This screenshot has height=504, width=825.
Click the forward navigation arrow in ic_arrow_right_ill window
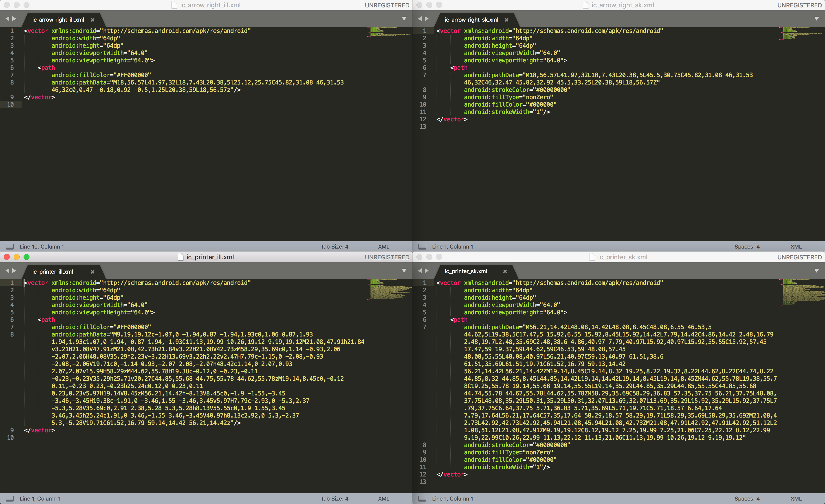point(14,18)
